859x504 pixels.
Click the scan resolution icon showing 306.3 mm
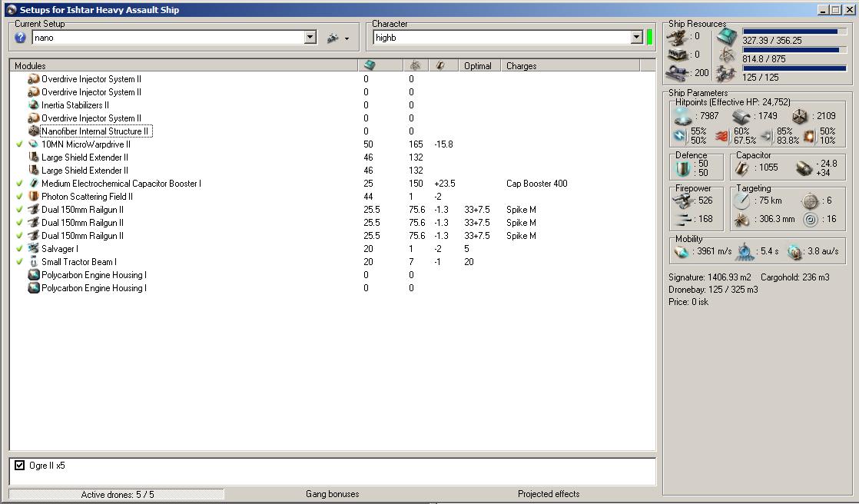(741, 220)
